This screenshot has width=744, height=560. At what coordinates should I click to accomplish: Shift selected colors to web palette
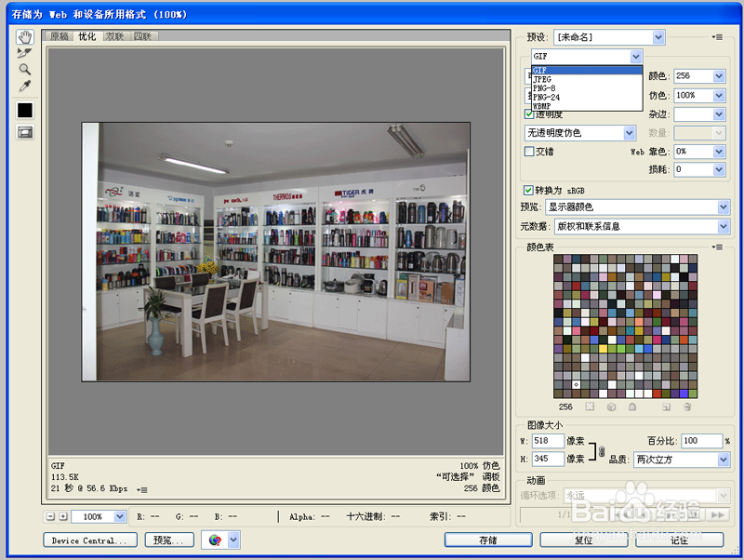tap(611, 407)
